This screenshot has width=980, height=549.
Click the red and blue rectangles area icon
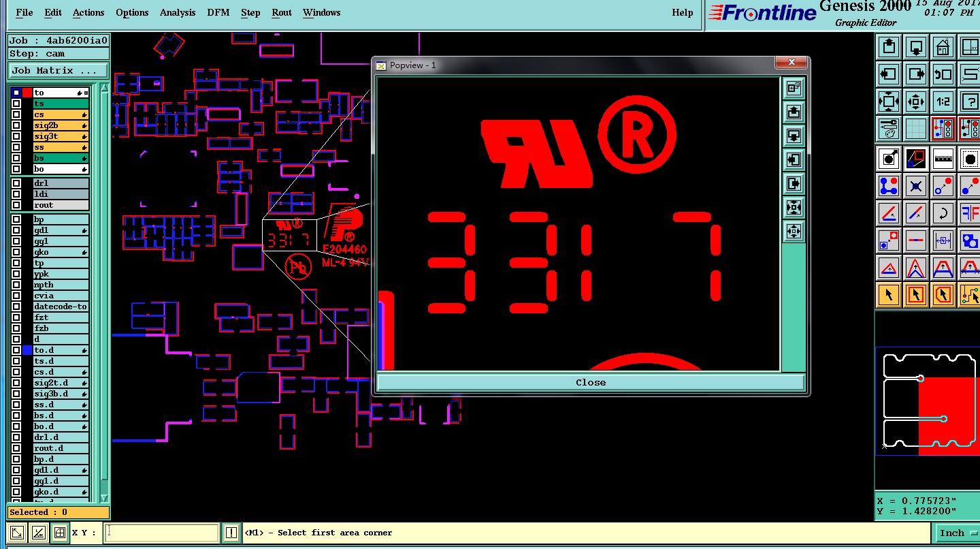[916, 159]
